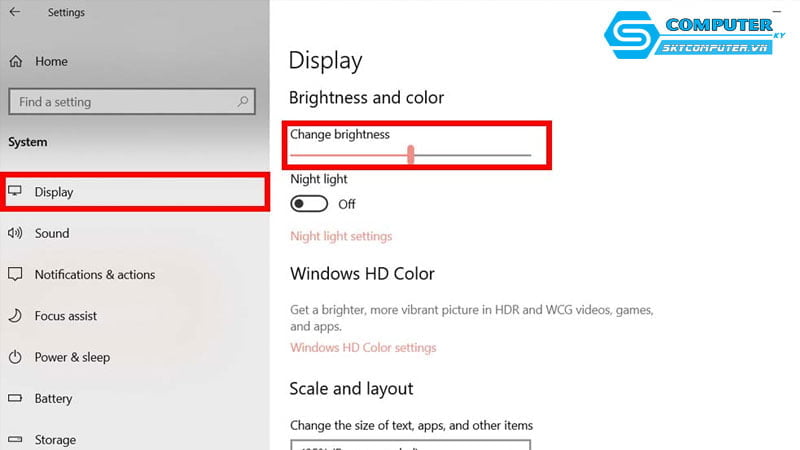800x450 pixels.
Task: Click the Battery icon in sidebar
Action: (x=15, y=398)
